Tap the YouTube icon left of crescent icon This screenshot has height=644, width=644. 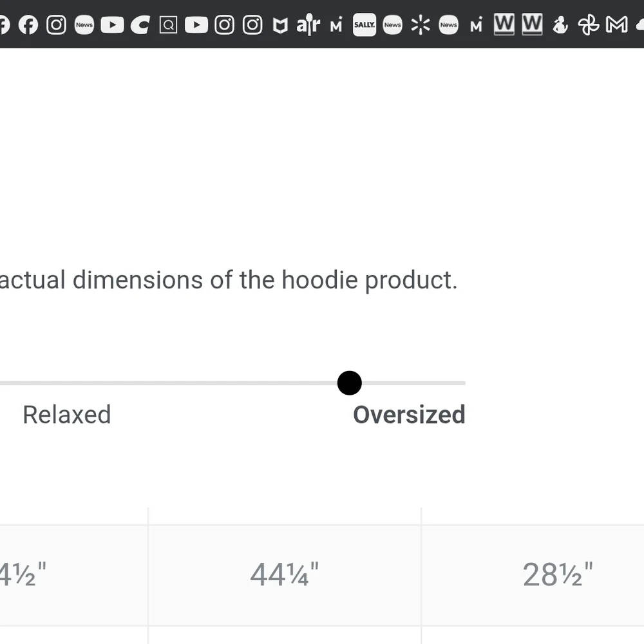pyautogui.click(x=112, y=25)
